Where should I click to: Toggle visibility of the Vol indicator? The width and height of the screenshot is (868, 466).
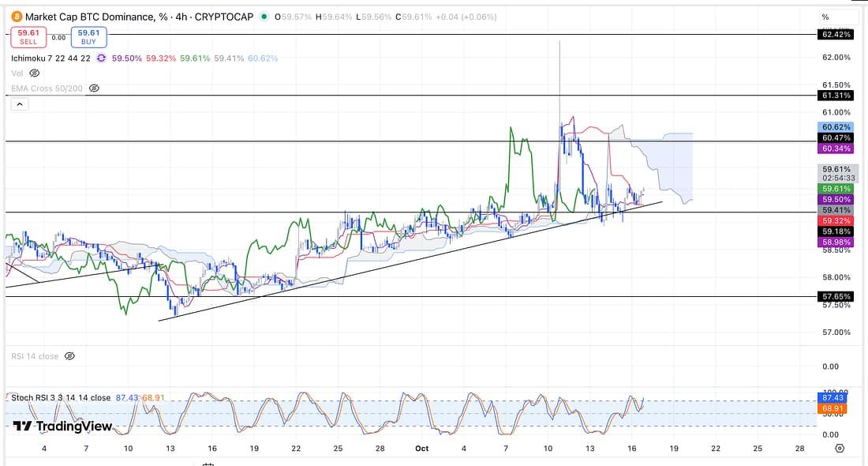pyautogui.click(x=34, y=73)
